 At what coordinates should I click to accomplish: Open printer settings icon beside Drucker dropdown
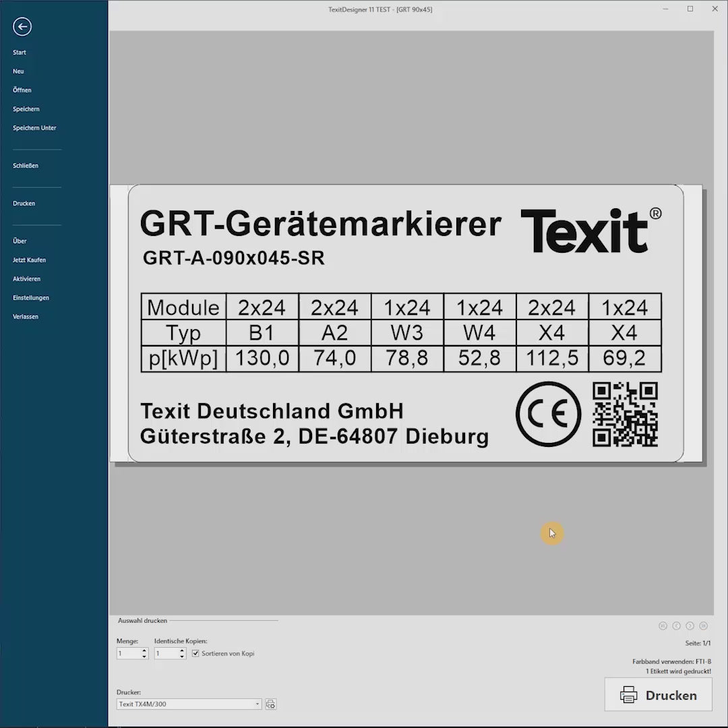[x=271, y=704]
